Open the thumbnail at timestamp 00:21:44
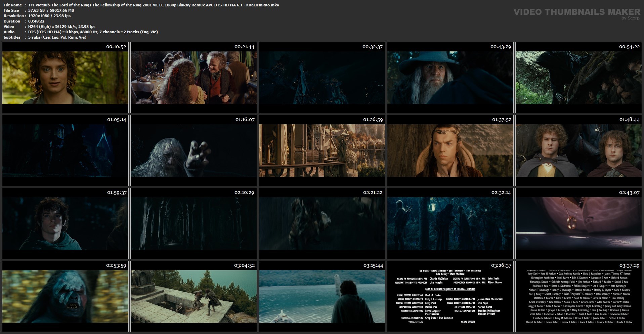This screenshot has height=334, width=644. point(194,78)
